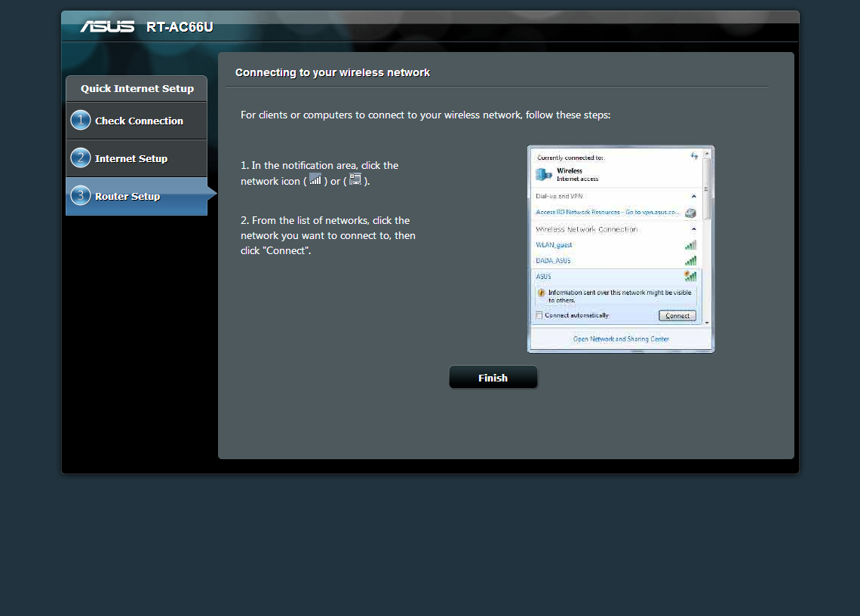Click the refresh arrows icon in network list

tap(694, 156)
